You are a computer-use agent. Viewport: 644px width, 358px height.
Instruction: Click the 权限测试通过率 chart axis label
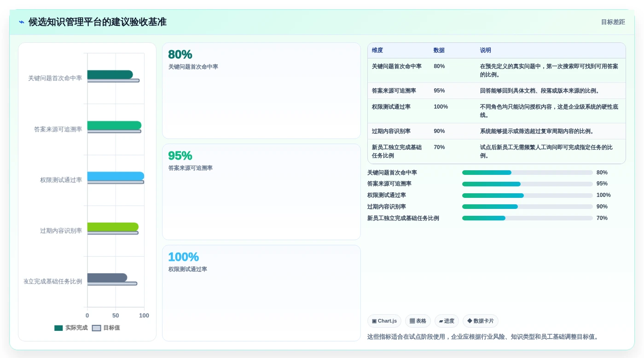61,180
